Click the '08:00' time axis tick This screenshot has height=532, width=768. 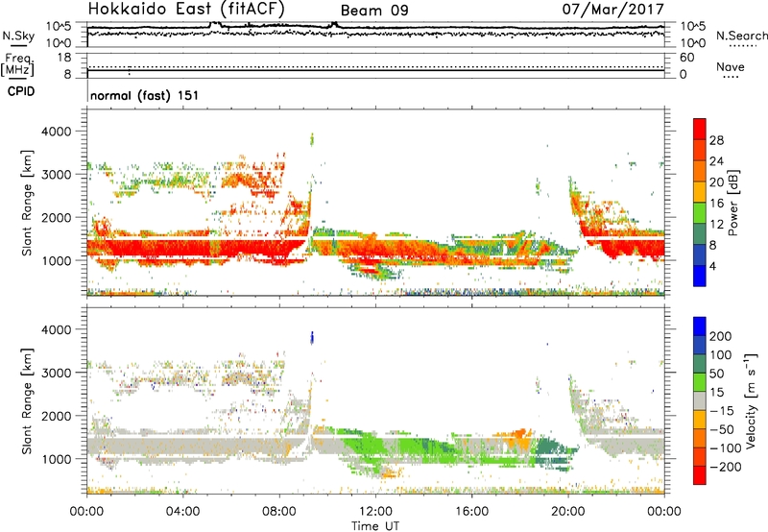279,512
